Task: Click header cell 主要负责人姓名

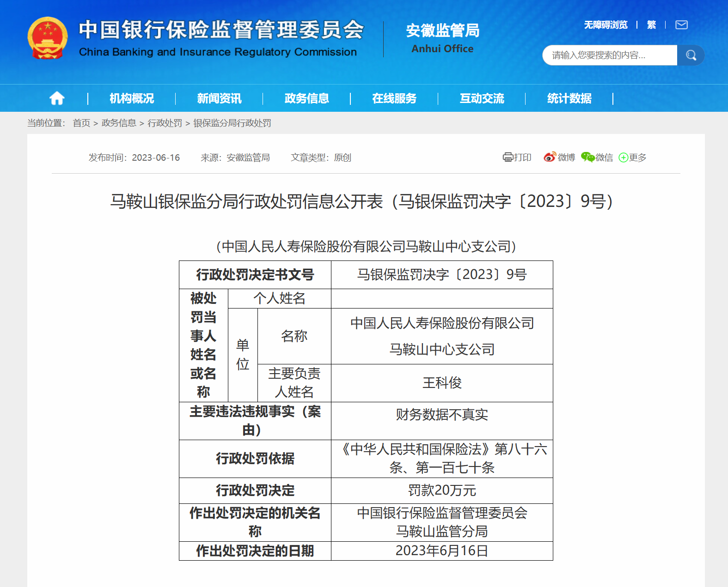Action: coord(294,383)
